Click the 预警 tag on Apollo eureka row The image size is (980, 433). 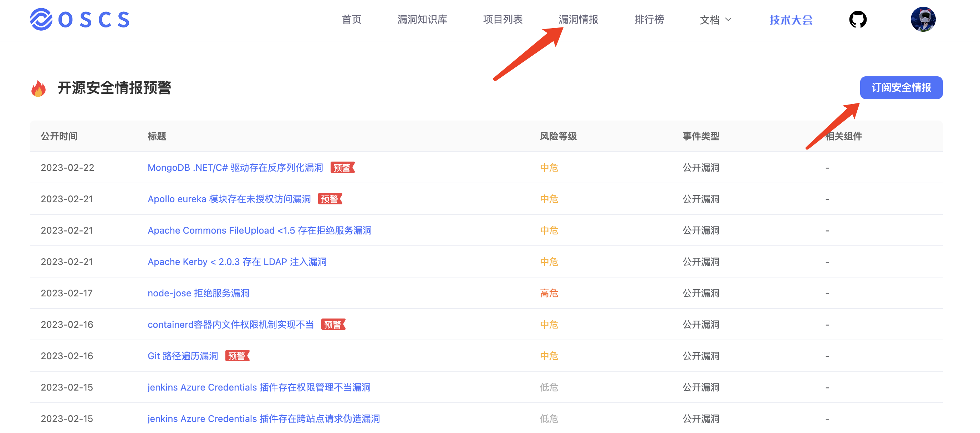point(330,199)
